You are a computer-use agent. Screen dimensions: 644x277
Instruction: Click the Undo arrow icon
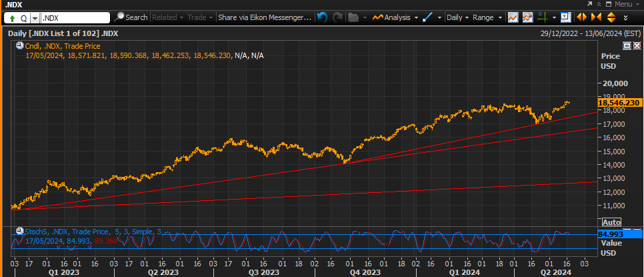click(x=323, y=17)
